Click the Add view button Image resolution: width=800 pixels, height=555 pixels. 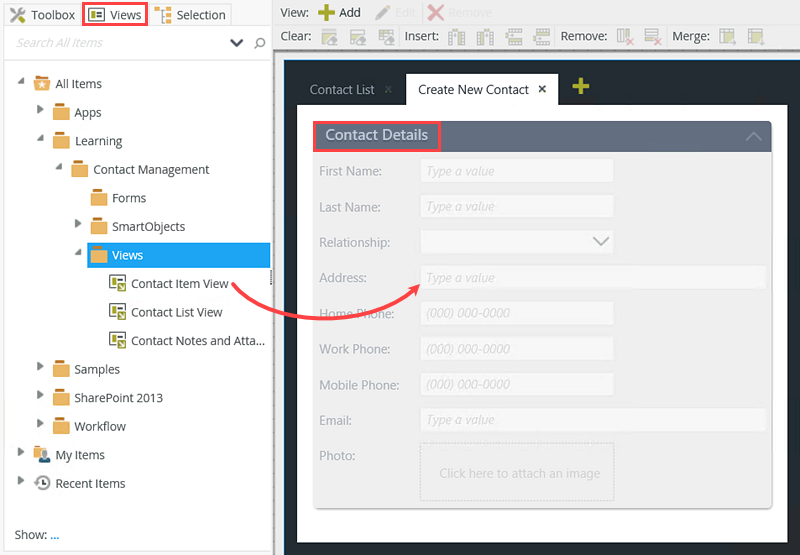coord(339,13)
